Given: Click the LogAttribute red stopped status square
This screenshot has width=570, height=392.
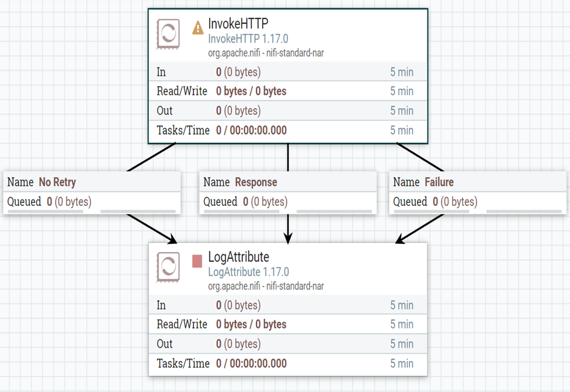Looking at the screenshot, I should click(197, 261).
